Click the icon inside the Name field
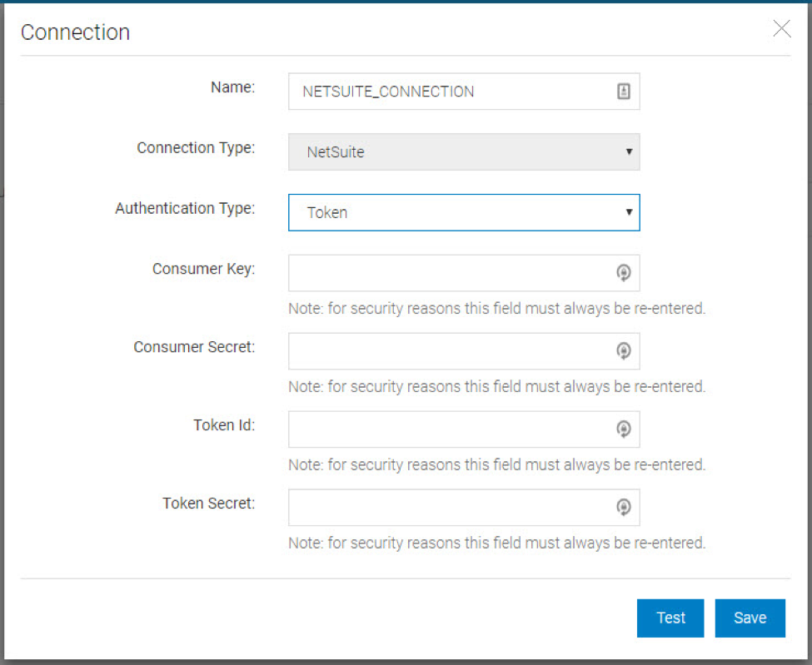 point(624,91)
